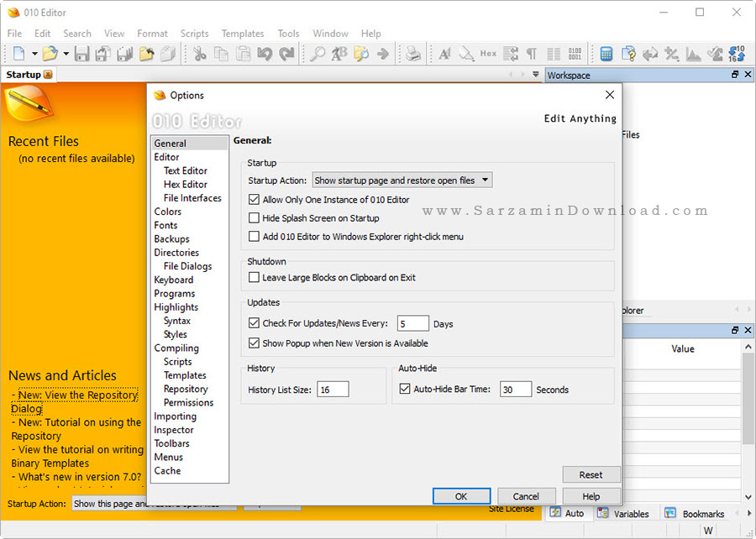Open the Scripts menu

coord(194,34)
